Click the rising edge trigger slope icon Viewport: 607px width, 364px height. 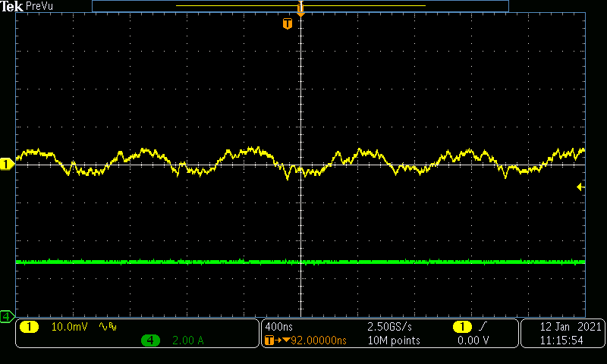[x=484, y=327]
